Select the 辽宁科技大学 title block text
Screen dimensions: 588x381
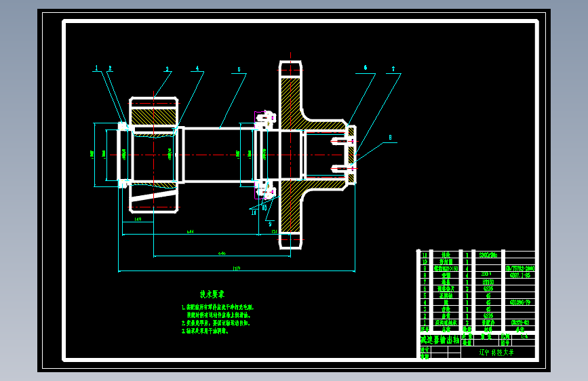pos(496,353)
